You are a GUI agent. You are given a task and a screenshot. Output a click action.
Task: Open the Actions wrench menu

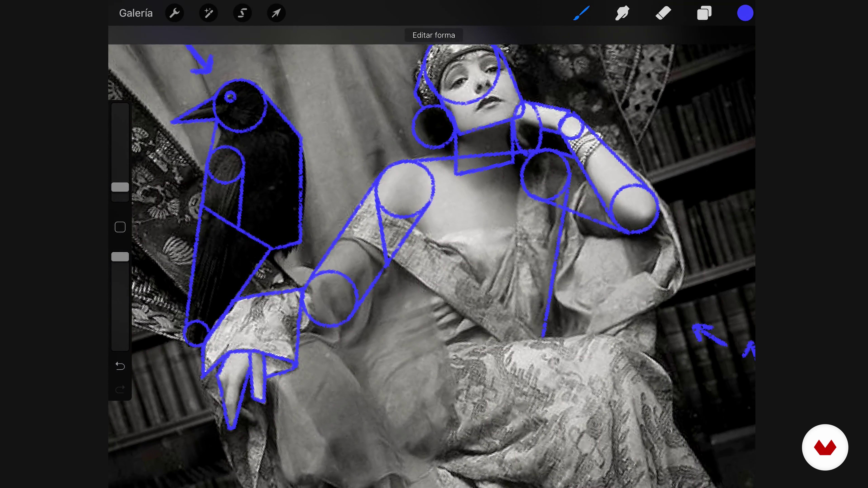click(x=175, y=13)
